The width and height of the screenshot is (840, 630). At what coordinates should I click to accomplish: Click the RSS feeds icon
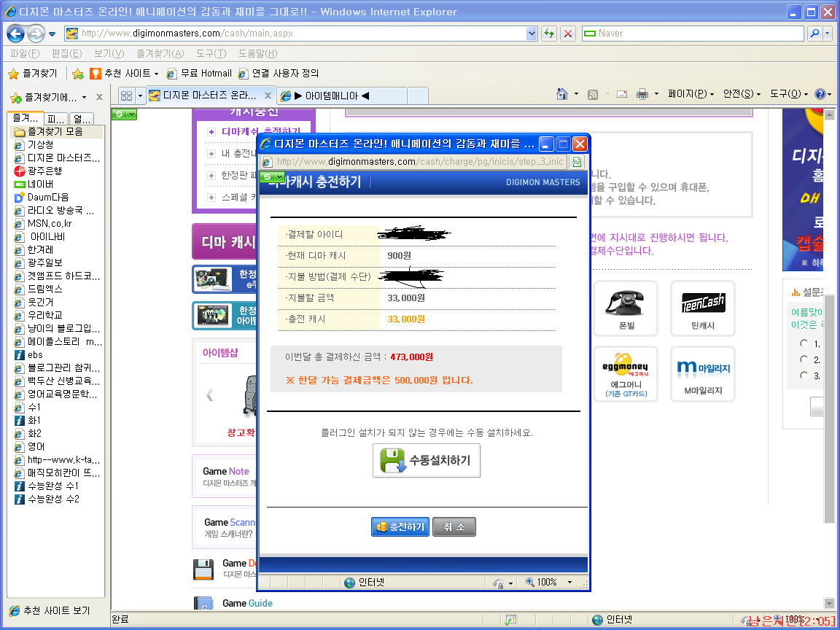593,94
